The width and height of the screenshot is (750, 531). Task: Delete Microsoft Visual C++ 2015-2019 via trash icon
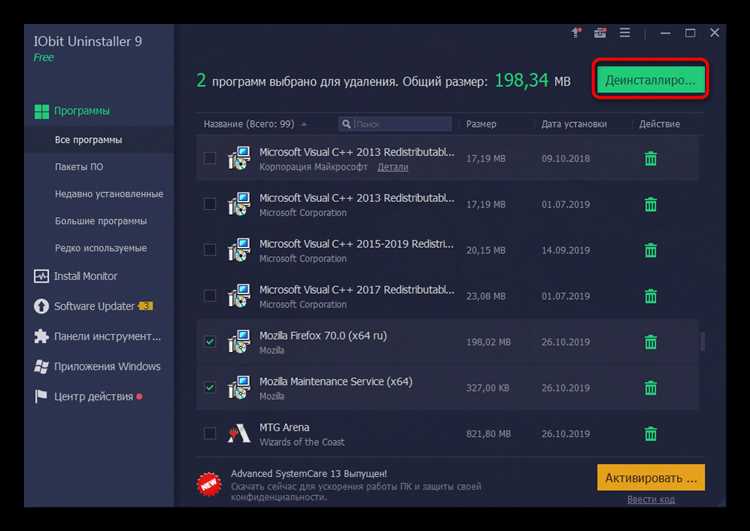651,250
